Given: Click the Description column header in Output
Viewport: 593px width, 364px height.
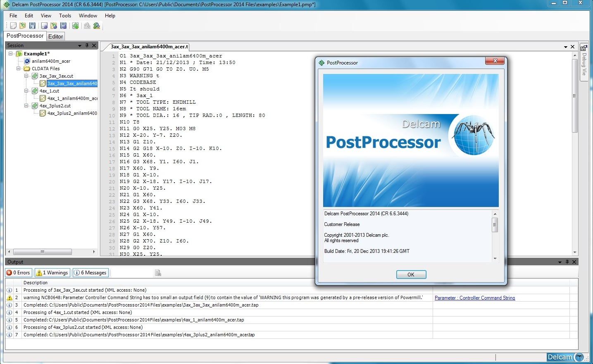Looking at the screenshot, I should pyautogui.click(x=227, y=283).
